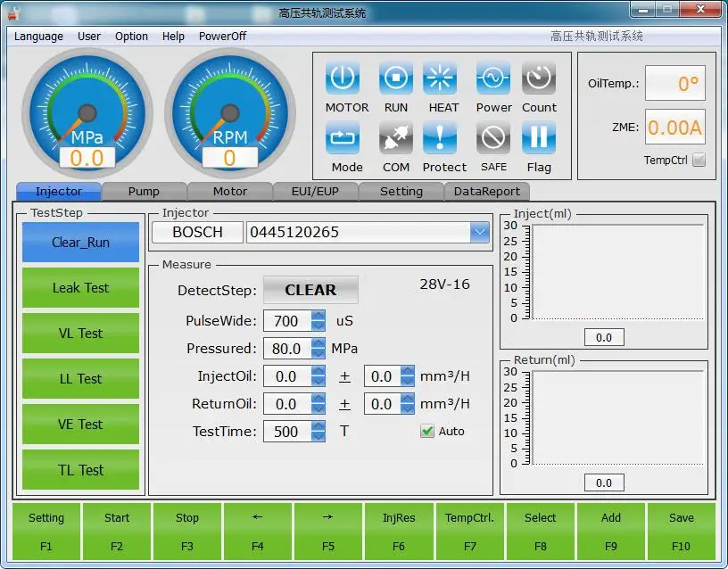Click the Start F2 button
This screenshot has width=728, height=569.
117,532
